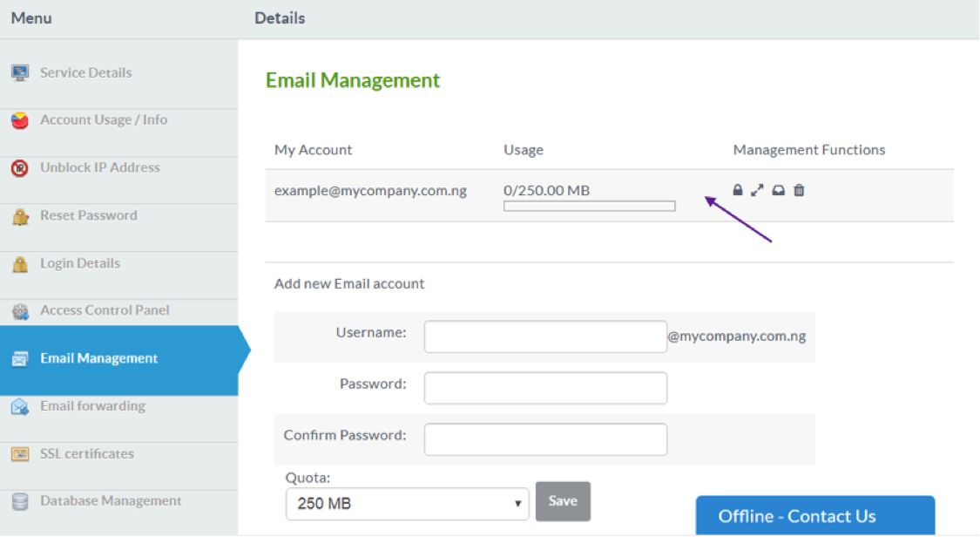Click the usage bar under 0/250.00 MB

tap(590, 206)
